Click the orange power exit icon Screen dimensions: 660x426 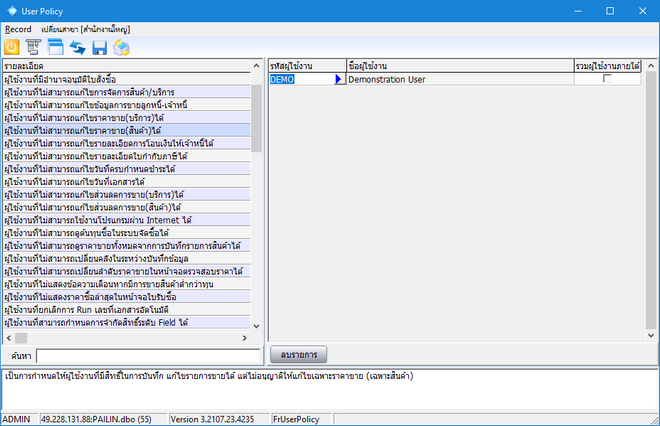click(12, 47)
